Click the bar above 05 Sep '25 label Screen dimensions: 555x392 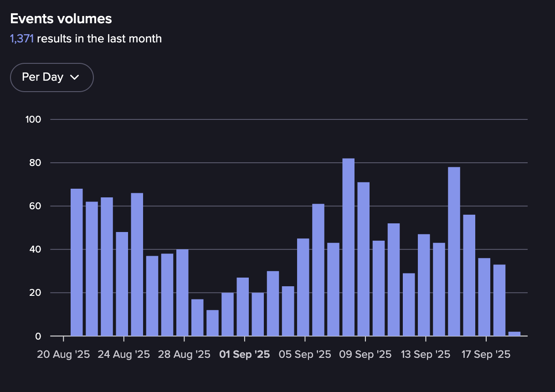[303, 287]
